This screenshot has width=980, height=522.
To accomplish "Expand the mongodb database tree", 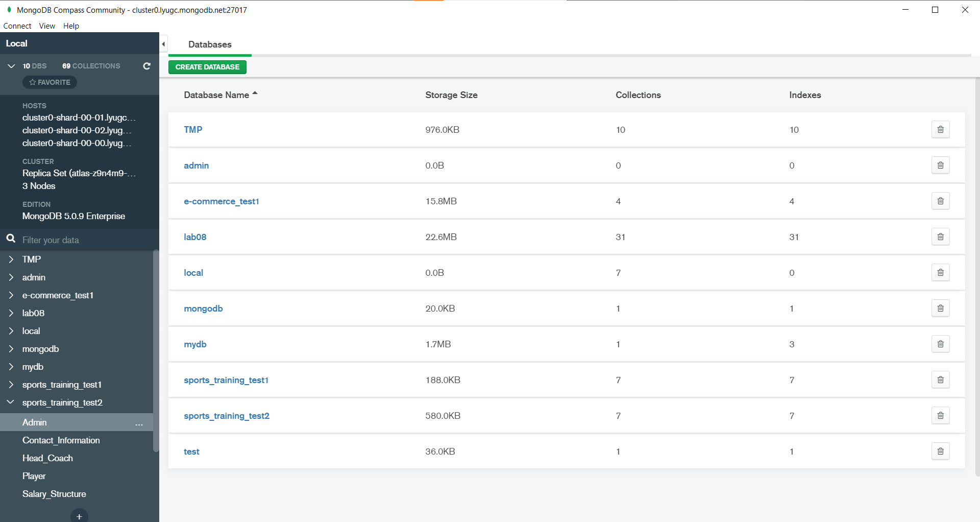I will tap(11, 349).
